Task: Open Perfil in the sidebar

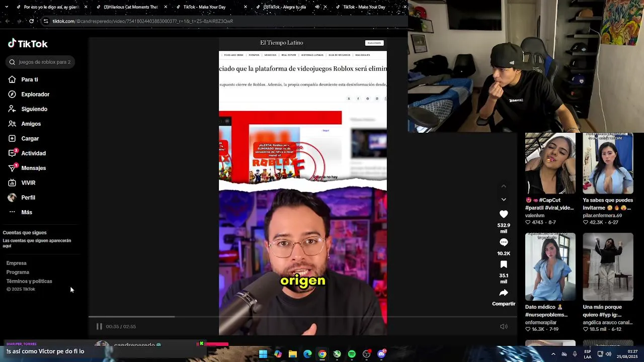Action: (x=22, y=198)
